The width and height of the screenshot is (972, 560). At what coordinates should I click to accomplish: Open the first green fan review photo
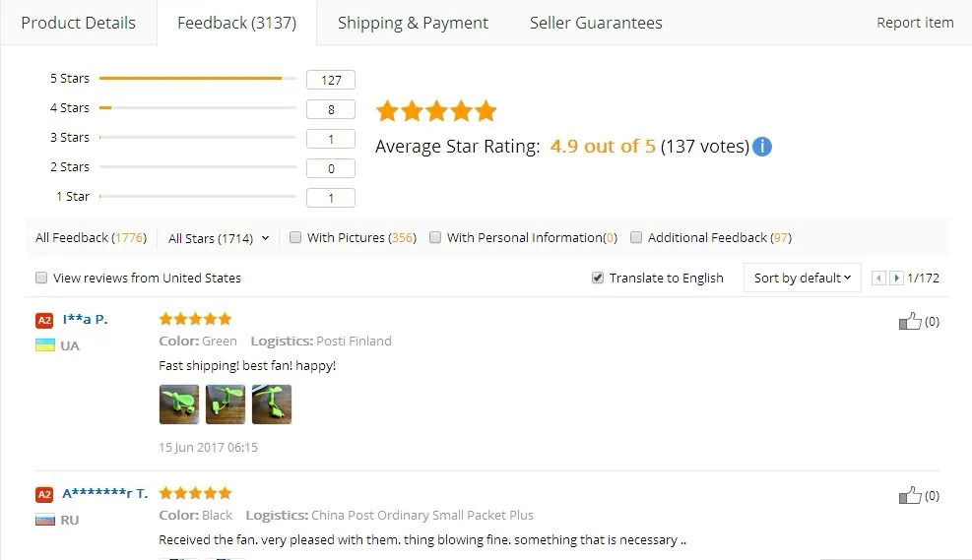point(179,404)
